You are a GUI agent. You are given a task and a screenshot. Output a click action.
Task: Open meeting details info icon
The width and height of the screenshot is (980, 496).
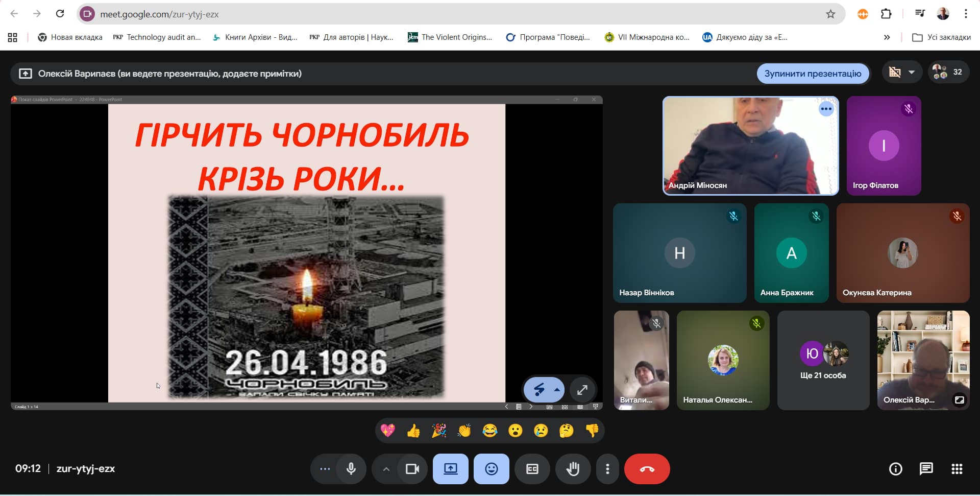pyautogui.click(x=895, y=469)
